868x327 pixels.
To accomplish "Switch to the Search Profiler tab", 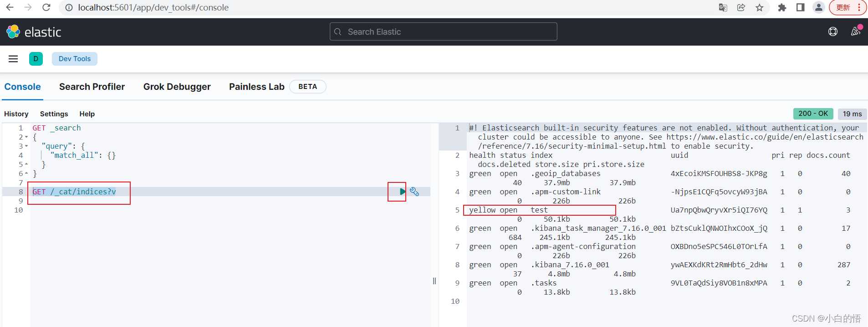I will tap(92, 87).
